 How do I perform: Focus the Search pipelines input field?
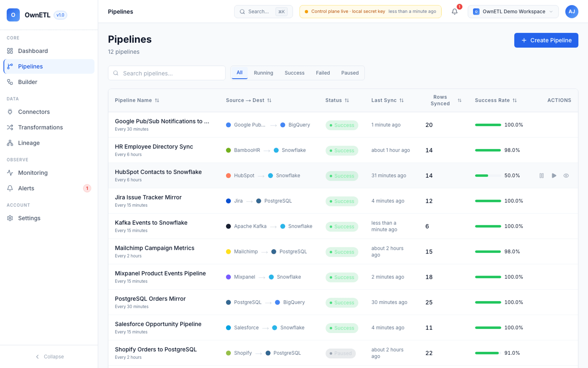pos(166,73)
